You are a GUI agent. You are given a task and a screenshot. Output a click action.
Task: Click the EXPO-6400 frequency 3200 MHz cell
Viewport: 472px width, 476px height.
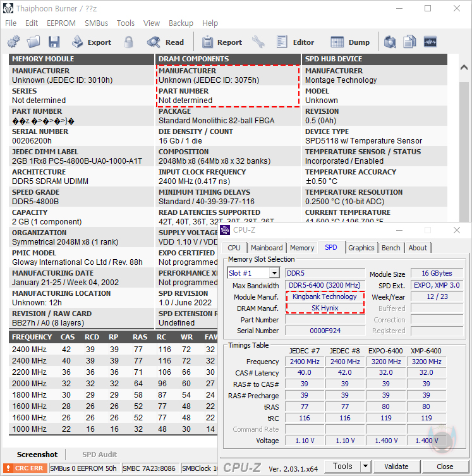(386, 362)
